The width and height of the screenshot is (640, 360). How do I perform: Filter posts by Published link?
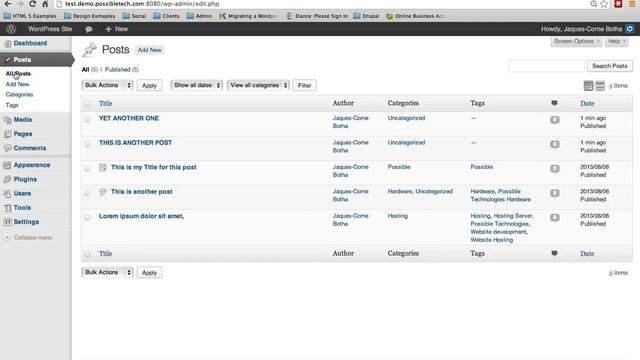click(118, 70)
